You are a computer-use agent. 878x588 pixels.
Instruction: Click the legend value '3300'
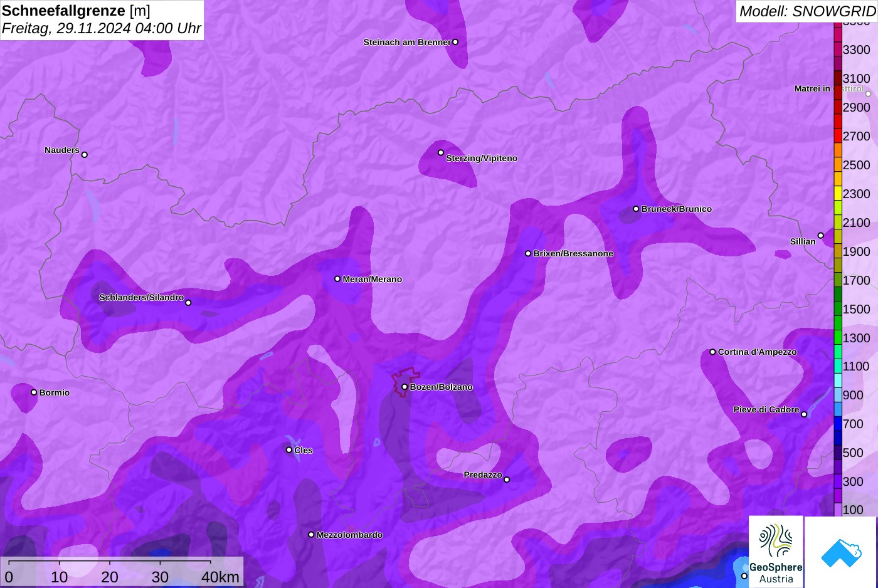click(857, 50)
